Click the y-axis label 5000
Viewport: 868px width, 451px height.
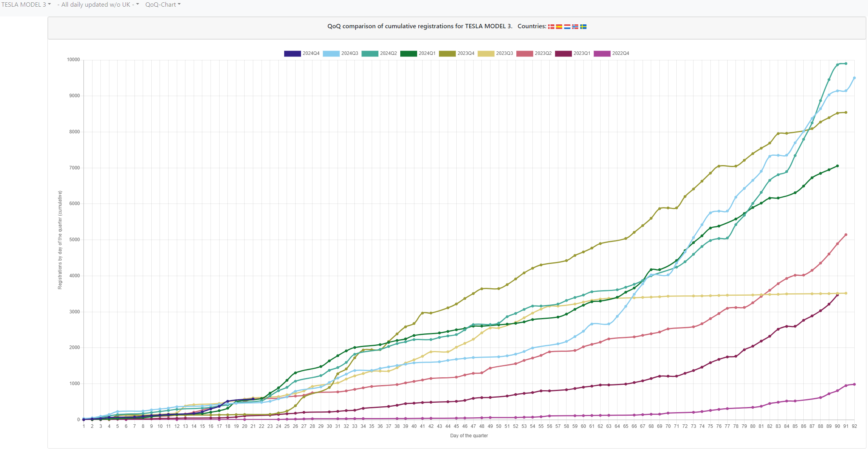(x=74, y=240)
